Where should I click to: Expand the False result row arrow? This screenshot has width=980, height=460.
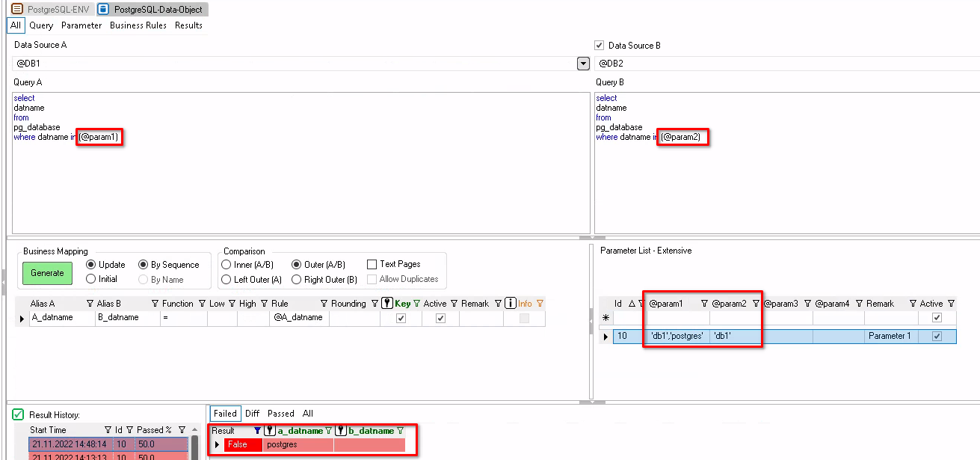click(x=218, y=445)
